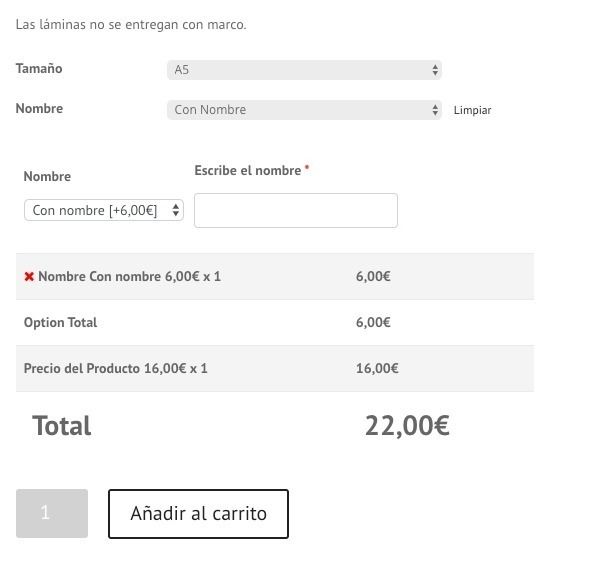This screenshot has height=574, width=598.
Task: Click the up-down arrows beside Limpiar
Action: point(435,110)
